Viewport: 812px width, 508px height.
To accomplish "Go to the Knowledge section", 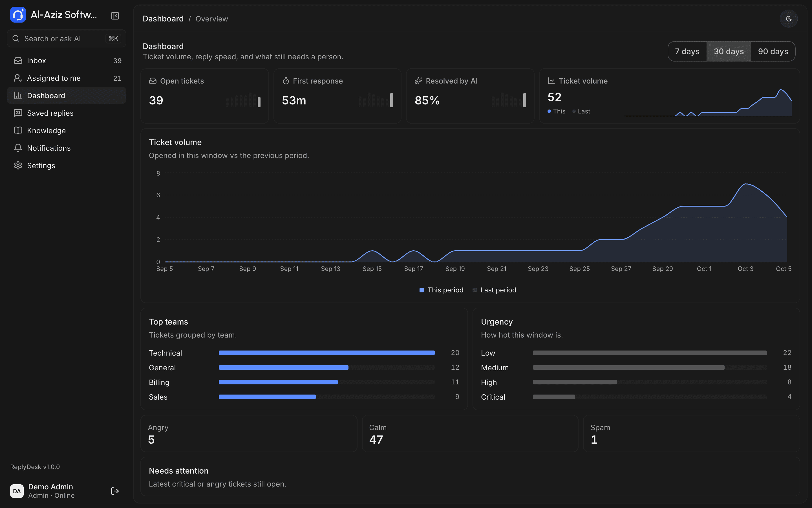I will click(67, 130).
